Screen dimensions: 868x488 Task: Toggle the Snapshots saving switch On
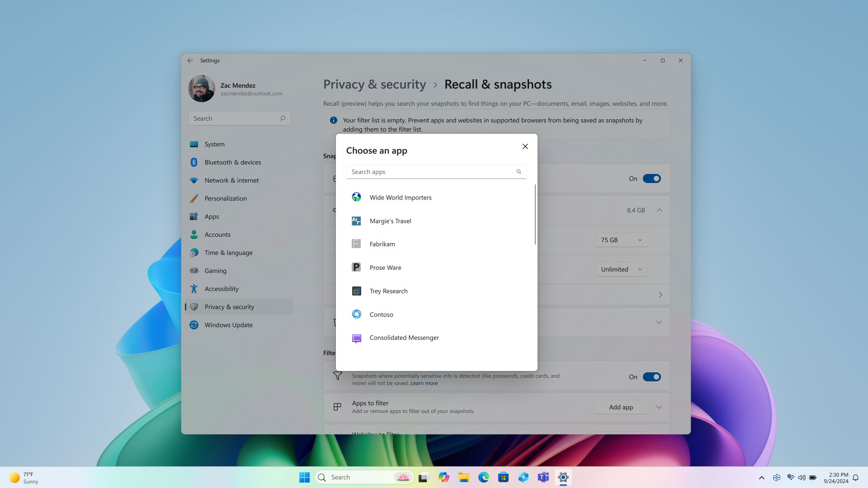651,178
